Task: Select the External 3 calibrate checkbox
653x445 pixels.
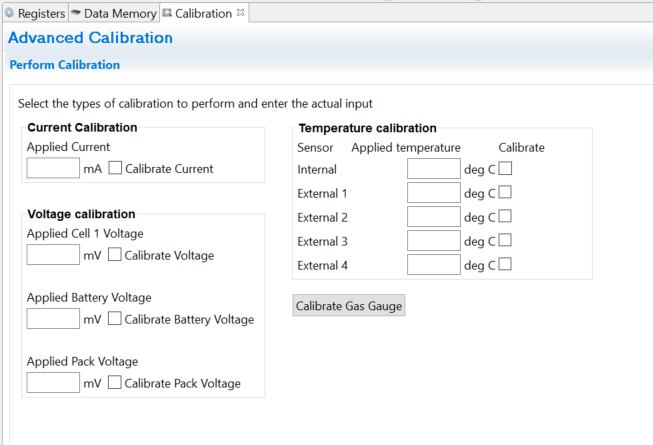Action: pyautogui.click(x=505, y=241)
